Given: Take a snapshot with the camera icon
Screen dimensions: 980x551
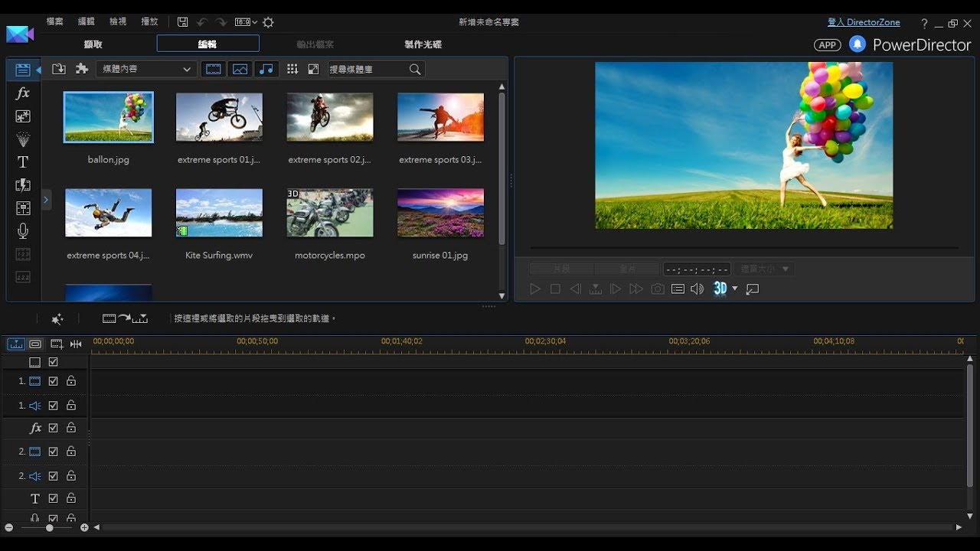Looking at the screenshot, I should (657, 289).
